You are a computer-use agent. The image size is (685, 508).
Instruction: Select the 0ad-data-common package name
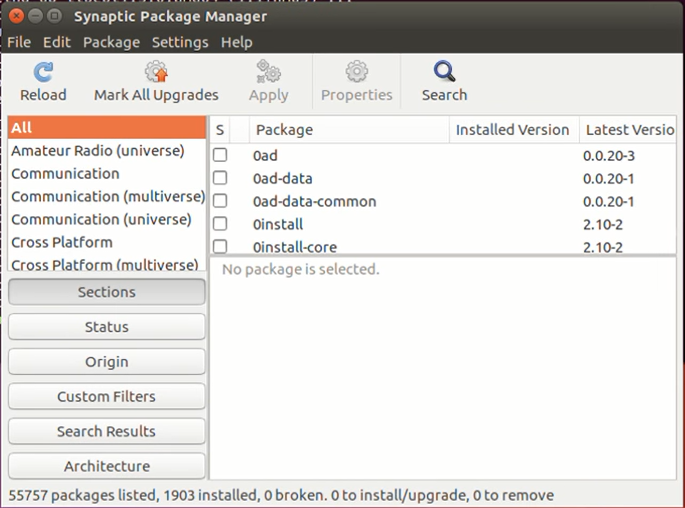tap(315, 201)
